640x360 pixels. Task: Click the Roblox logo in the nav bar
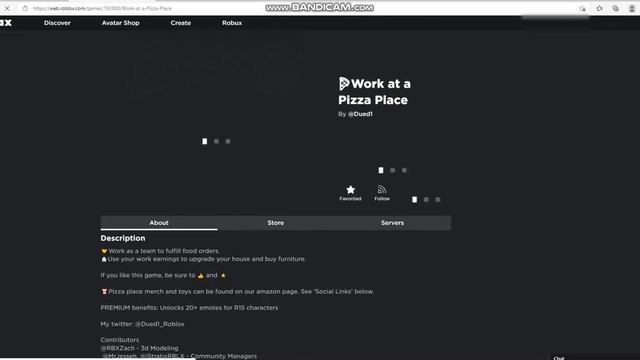6,23
